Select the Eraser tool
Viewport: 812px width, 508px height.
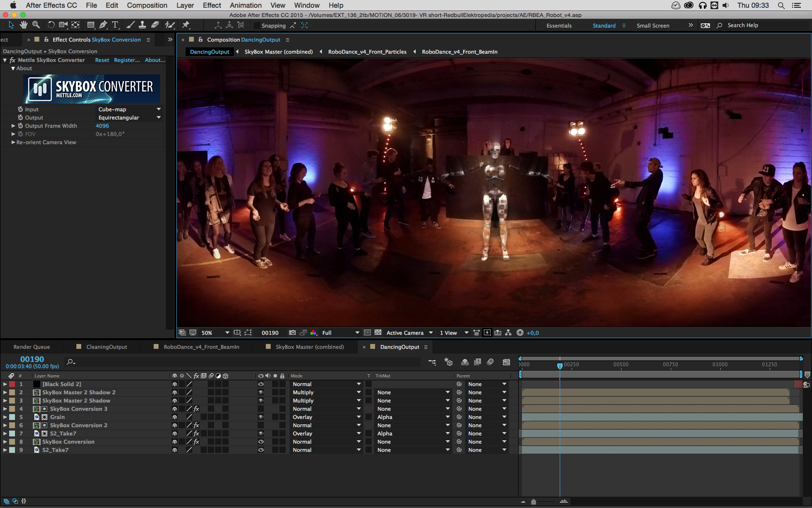point(155,25)
